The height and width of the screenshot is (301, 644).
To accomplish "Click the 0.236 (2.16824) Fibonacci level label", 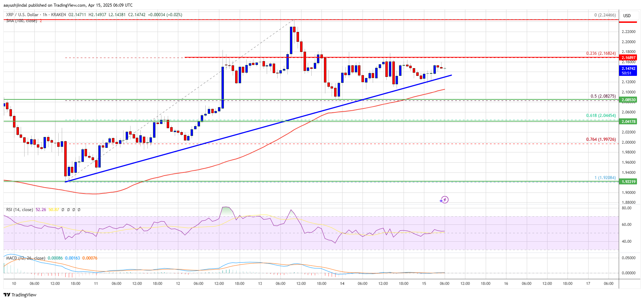I will click(601, 53).
